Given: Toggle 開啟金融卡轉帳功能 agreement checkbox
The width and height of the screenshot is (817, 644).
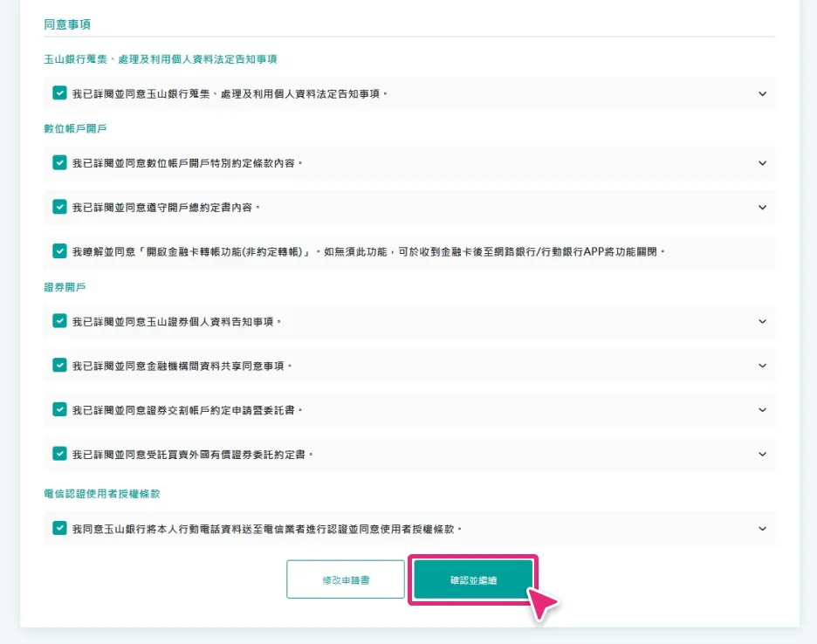Looking at the screenshot, I should click(x=59, y=251).
